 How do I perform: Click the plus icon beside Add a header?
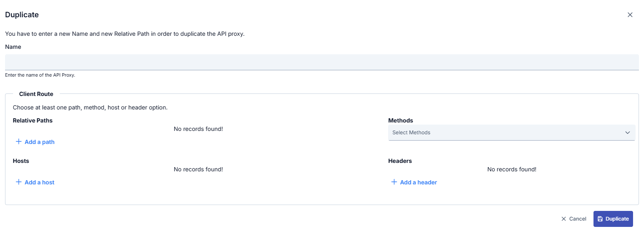[x=394, y=182]
